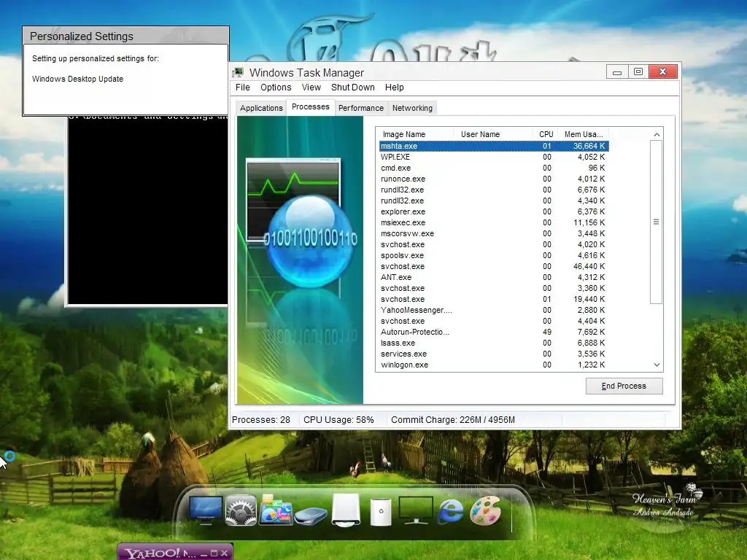Click the process list scroll up arrow
The image size is (747, 560).
[x=657, y=135]
